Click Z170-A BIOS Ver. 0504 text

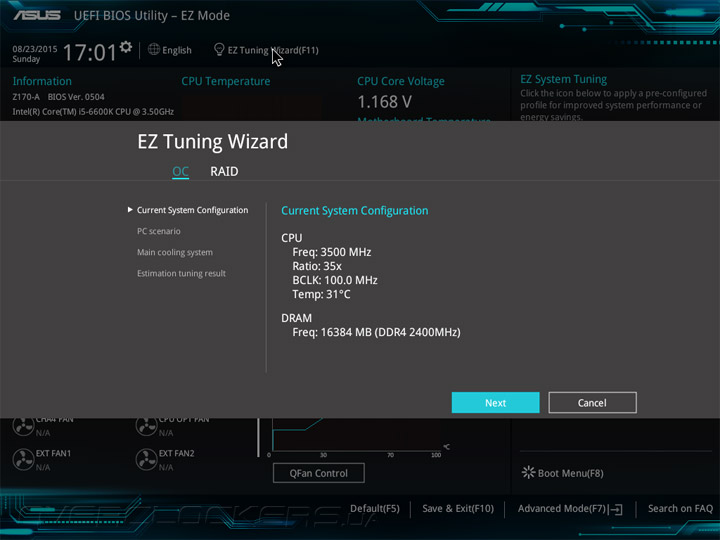pyautogui.click(x=58, y=97)
